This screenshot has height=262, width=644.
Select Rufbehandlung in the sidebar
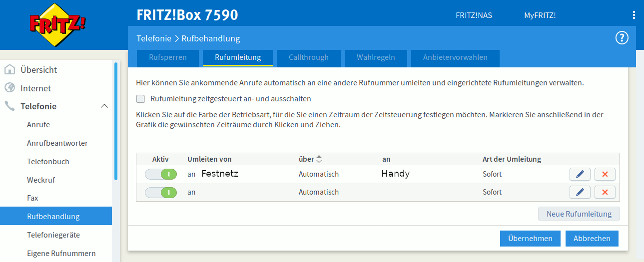pyautogui.click(x=56, y=217)
